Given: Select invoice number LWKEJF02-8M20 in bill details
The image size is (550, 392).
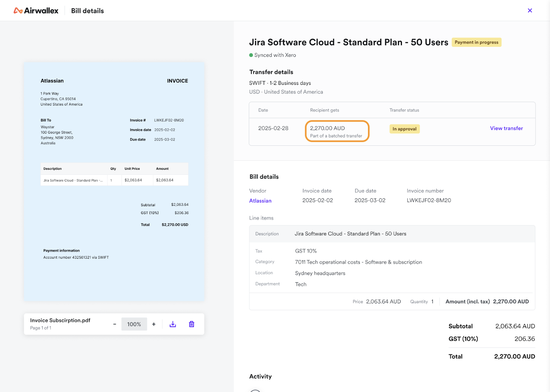Looking at the screenshot, I should point(429,200).
